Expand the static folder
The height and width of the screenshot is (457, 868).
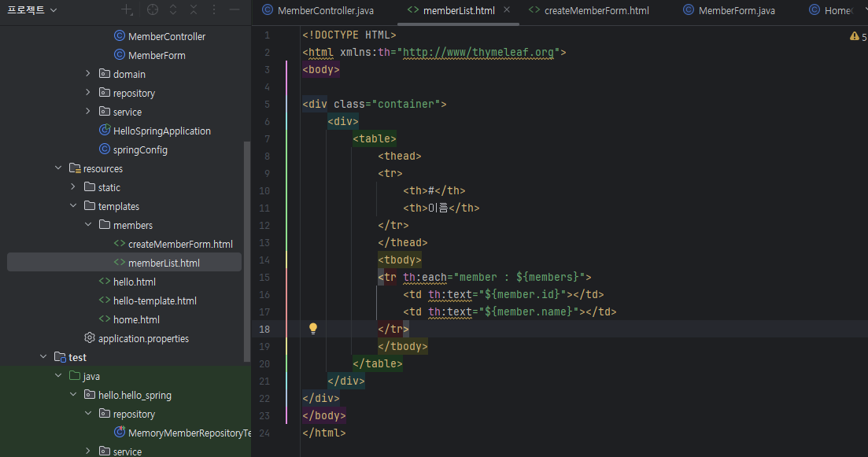pos(73,187)
